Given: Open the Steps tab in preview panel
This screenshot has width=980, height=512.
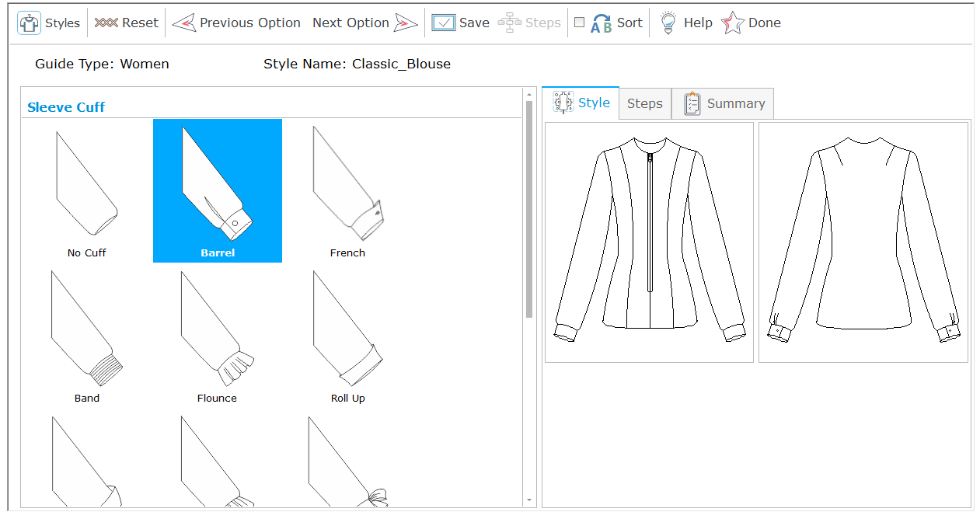Looking at the screenshot, I should click(645, 103).
